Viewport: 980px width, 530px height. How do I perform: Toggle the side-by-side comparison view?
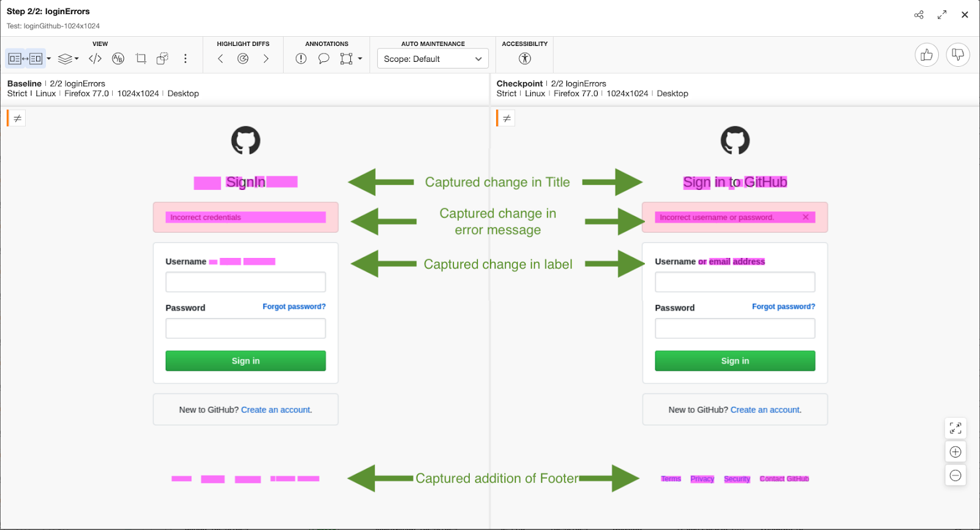(25, 59)
